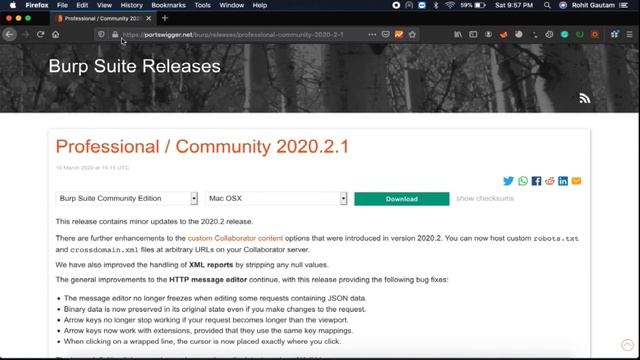
Task: Click the Professional / Community 2020.2.1 heading
Action: 202,147
